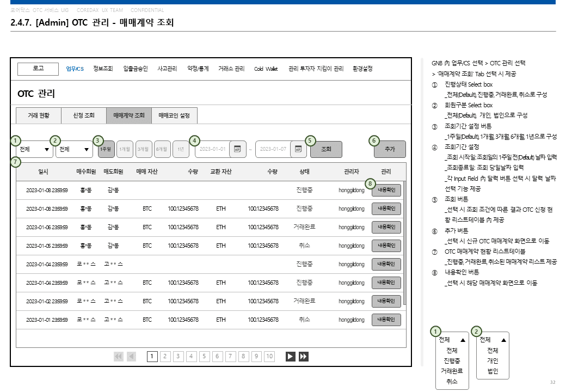The image size is (566, 392).
Task: Click the 상태 column header
Action: click(x=304, y=172)
